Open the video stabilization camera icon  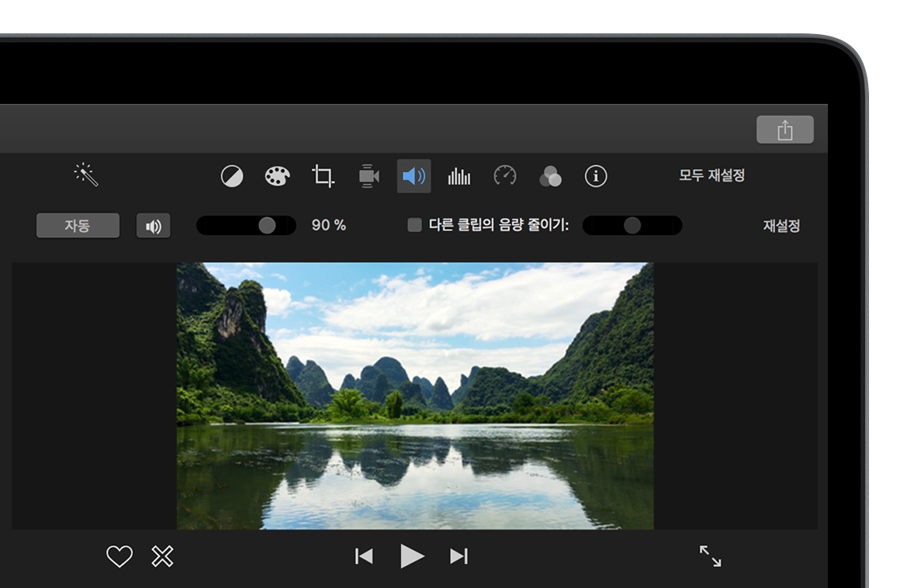[369, 176]
